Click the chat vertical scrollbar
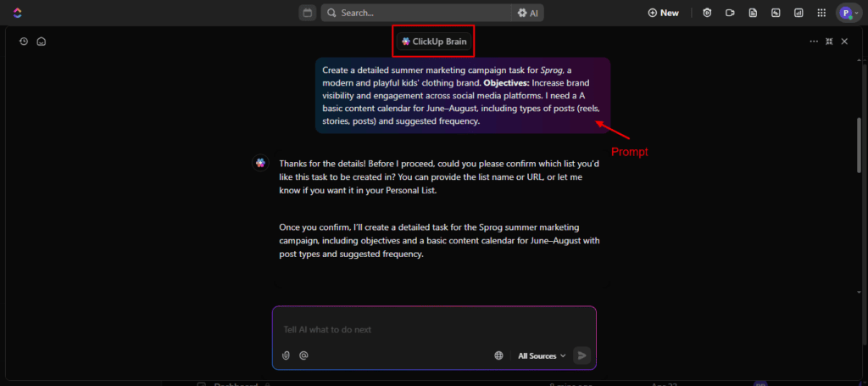Screen dimensions: 868x386 click(860, 147)
